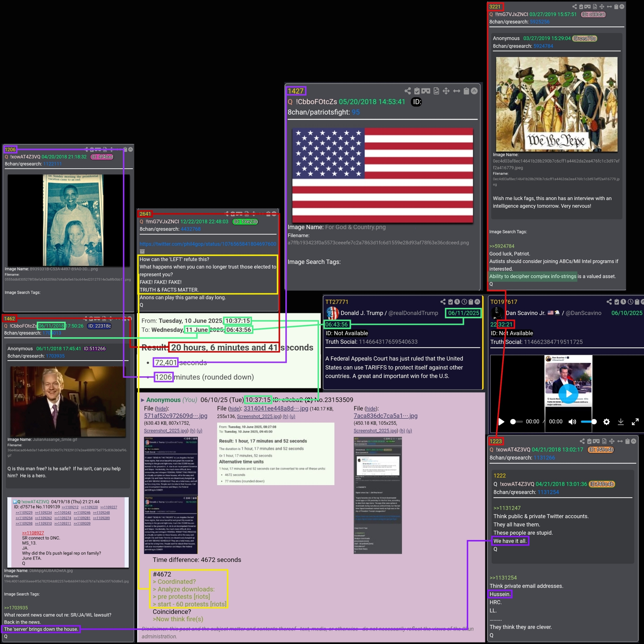Click share icon on post 1223

point(582,441)
